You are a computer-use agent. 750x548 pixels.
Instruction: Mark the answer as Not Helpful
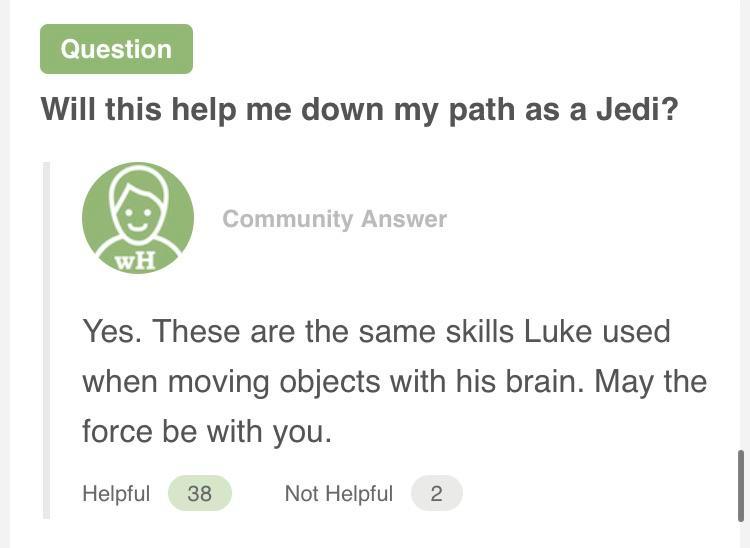(338, 493)
